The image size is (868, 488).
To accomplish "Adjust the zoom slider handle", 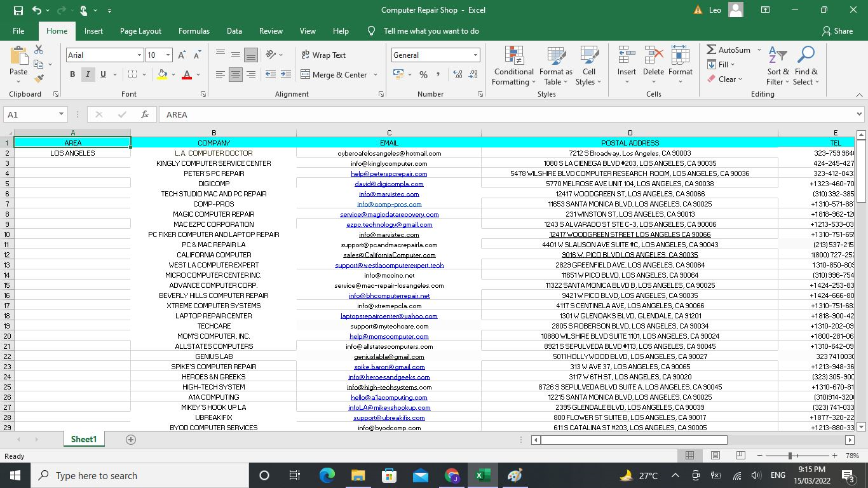I will 790,456.
